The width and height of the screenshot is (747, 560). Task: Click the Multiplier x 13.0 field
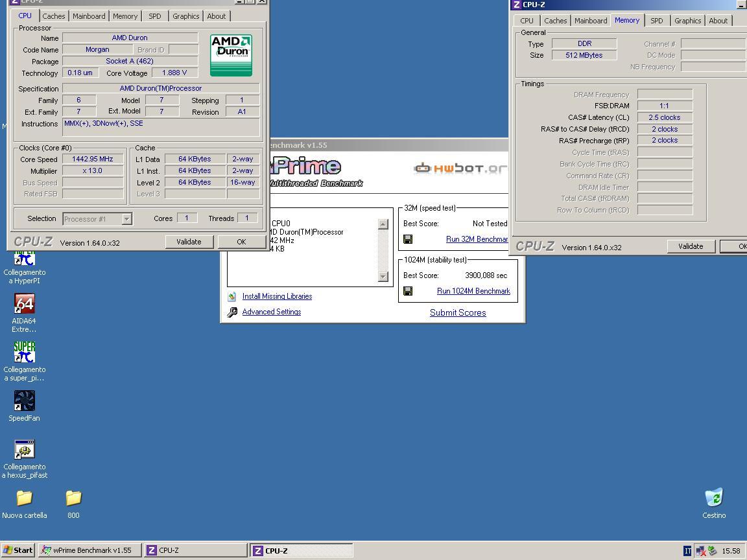point(93,170)
